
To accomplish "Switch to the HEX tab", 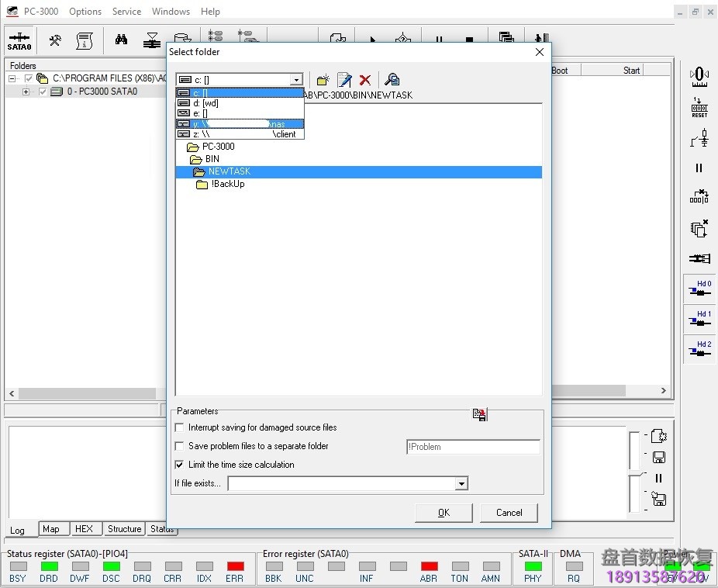I will tap(84, 529).
